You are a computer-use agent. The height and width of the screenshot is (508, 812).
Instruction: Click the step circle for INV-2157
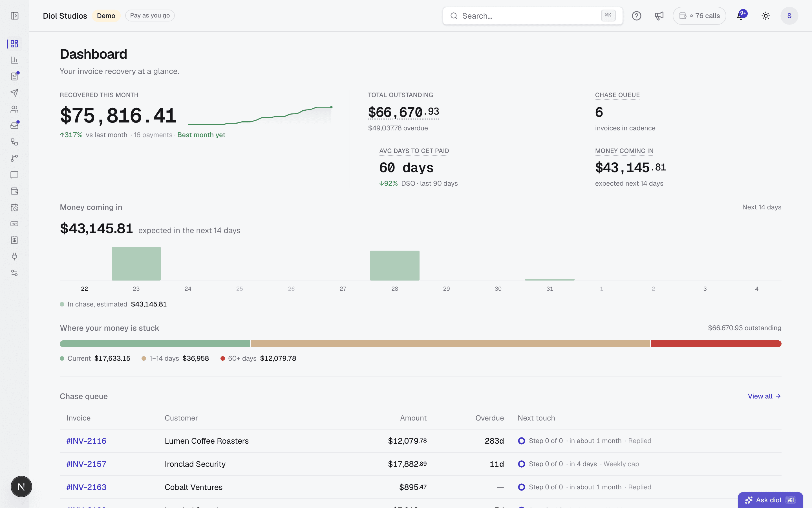pyautogui.click(x=521, y=464)
